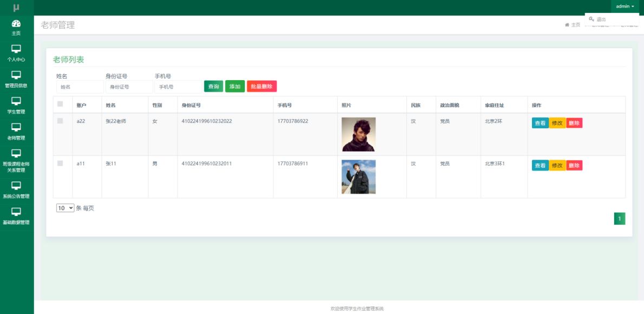This screenshot has width=644, height=314.
Task: Focus the 手机号 search input
Action: point(178,87)
